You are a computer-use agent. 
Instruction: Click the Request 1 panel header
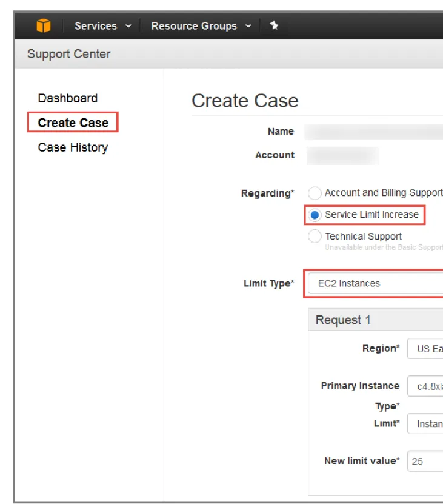(x=376, y=320)
